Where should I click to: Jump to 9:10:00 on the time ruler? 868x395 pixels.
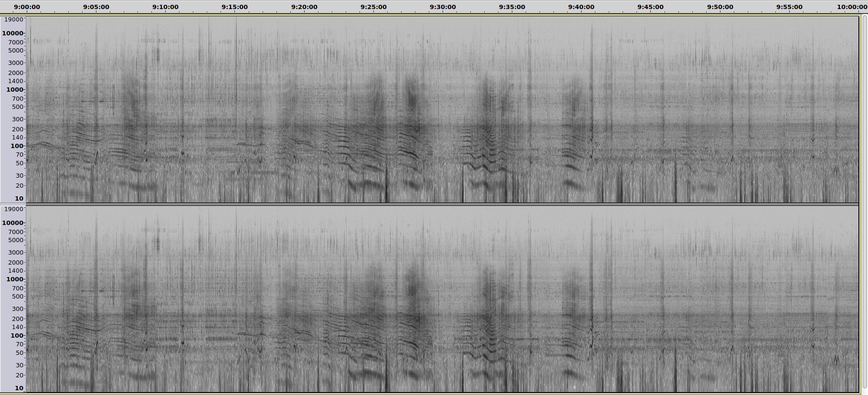(165, 7)
